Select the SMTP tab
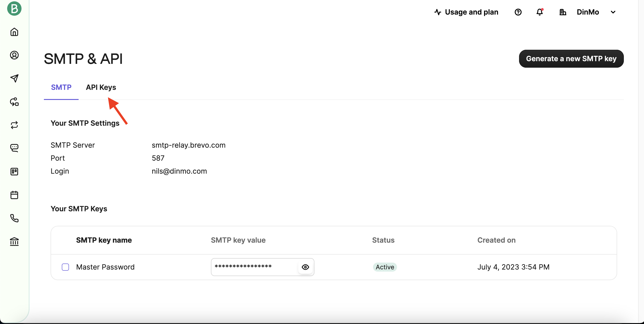This screenshot has height=324, width=644. tap(61, 87)
